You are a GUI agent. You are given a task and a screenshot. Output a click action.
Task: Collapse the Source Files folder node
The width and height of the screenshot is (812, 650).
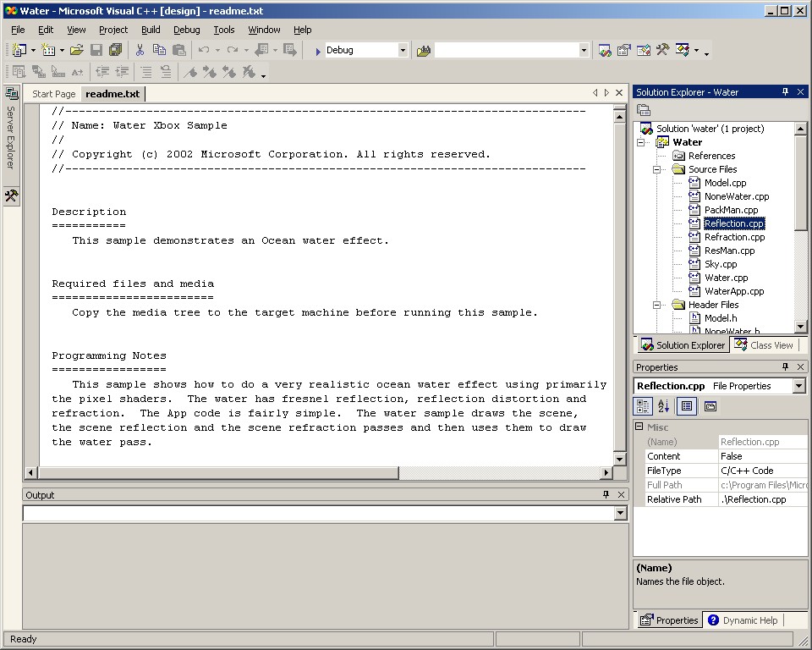tap(657, 169)
